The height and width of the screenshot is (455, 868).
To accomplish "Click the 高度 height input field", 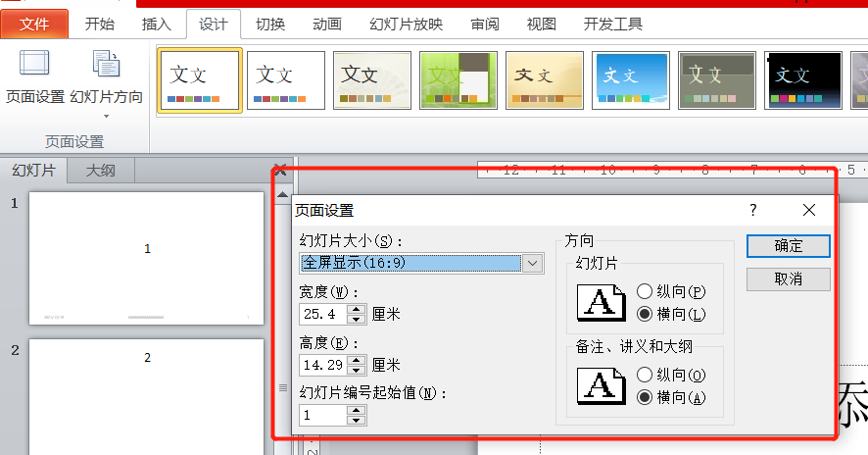I will (x=322, y=365).
